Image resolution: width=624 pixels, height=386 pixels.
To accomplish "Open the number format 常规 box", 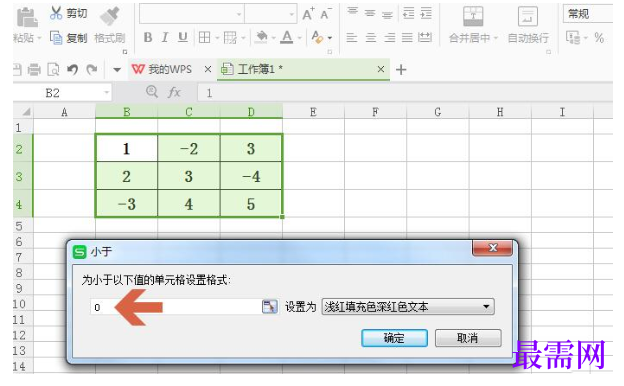I will pyautogui.click(x=588, y=14).
